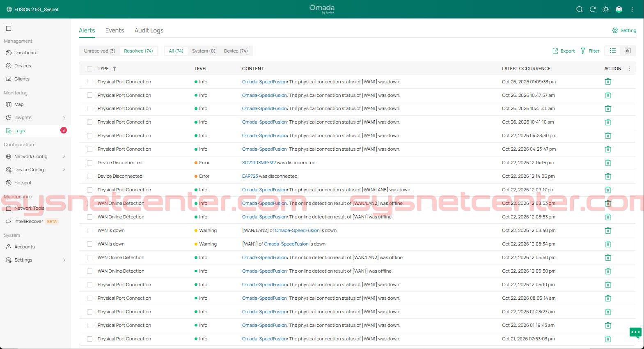The image size is (644, 349).
Task: Switch to chart statistics view icon
Action: [628, 51]
